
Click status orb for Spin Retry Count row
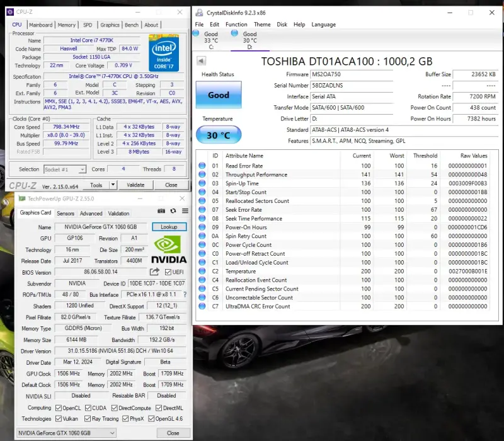pyautogui.click(x=202, y=236)
